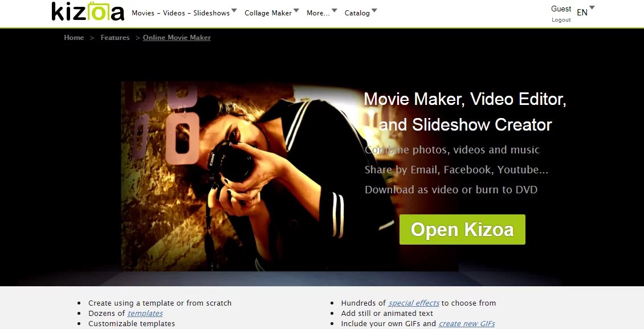The image size is (644, 329).
Task: Click Logout under the Guest account
Action: tap(561, 19)
